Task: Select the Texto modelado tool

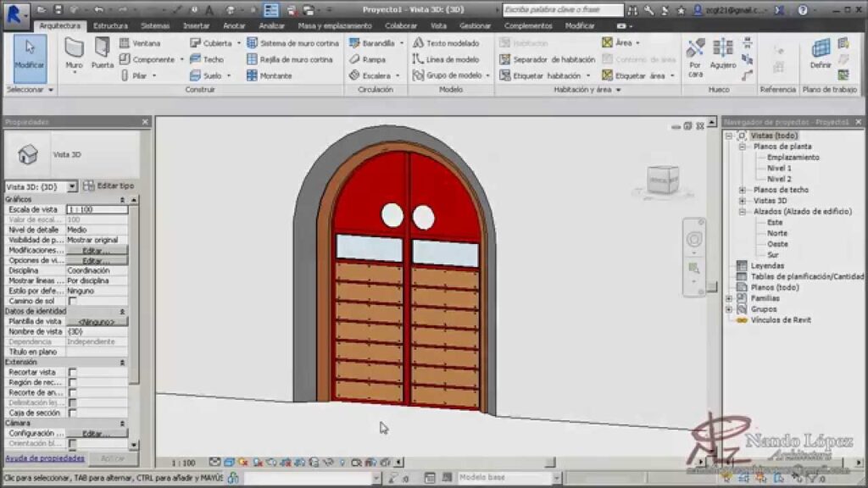Action: click(x=446, y=43)
